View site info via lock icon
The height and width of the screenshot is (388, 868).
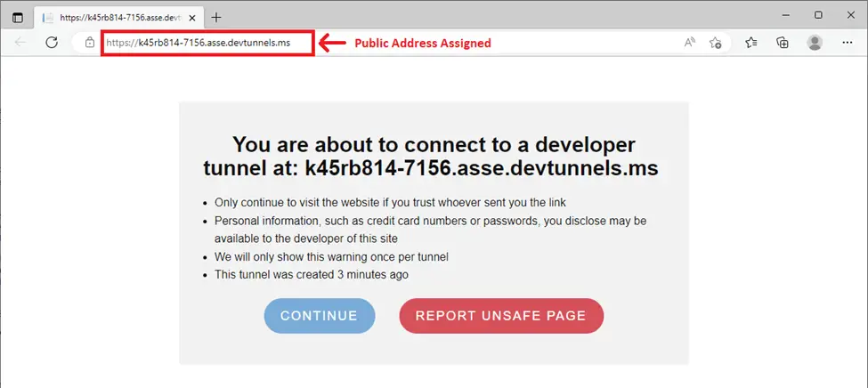click(x=90, y=43)
